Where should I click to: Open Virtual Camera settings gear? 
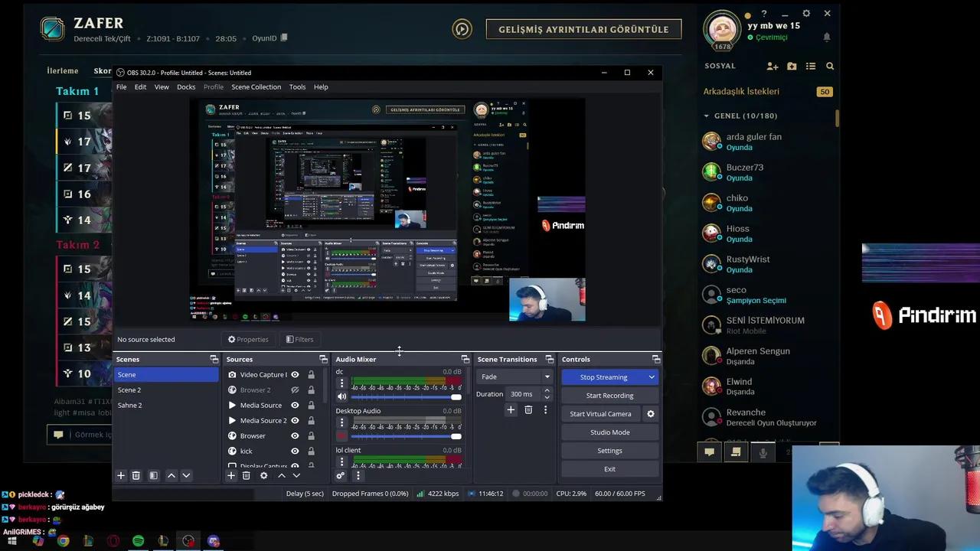pos(651,414)
